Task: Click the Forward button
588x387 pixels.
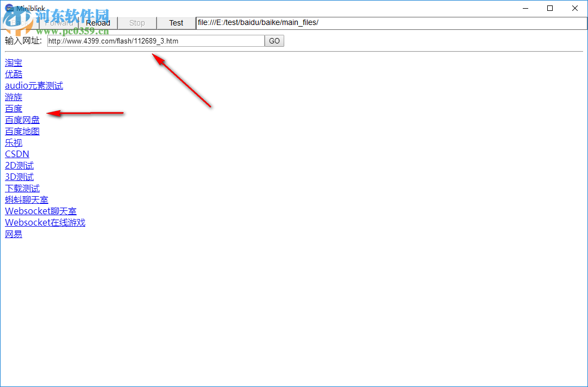Action: point(59,23)
